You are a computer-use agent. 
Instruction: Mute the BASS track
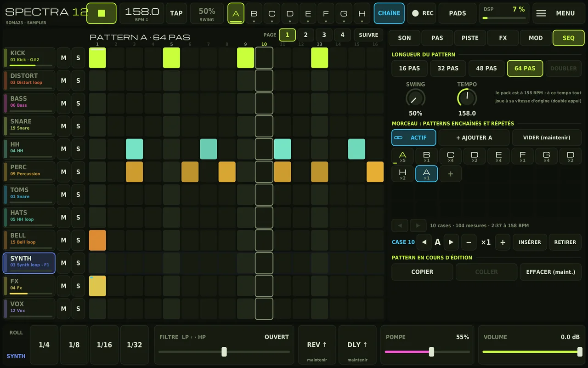point(63,103)
